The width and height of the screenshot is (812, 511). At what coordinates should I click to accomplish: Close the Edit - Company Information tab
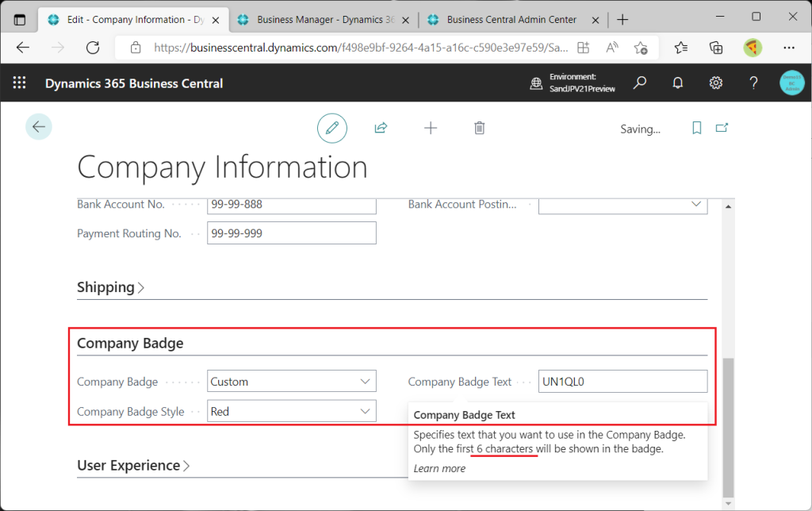(216, 20)
